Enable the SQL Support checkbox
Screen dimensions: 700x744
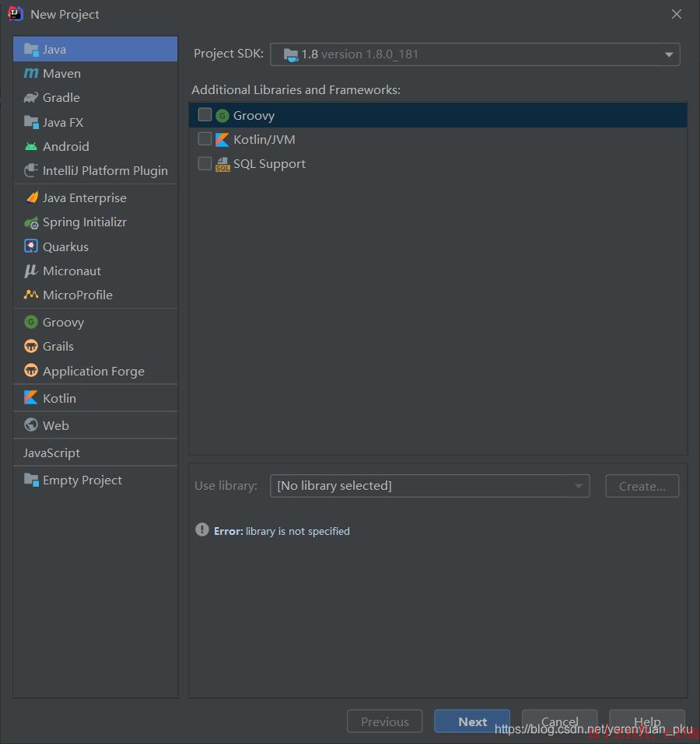coord(205,163)
